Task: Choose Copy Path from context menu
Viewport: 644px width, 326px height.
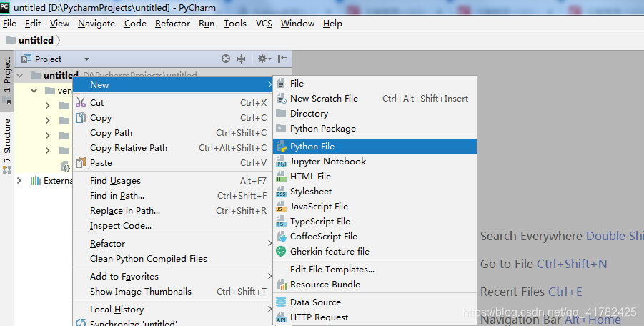Action: (173, 133)
